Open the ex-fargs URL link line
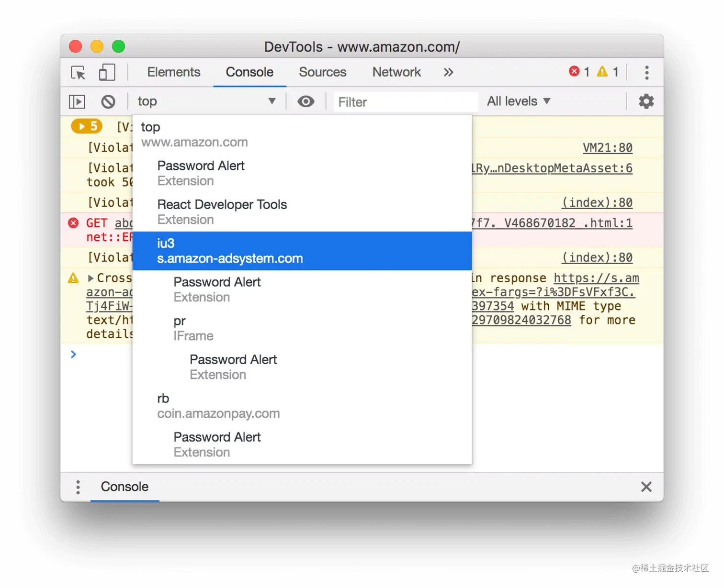 tap(553, 292)
